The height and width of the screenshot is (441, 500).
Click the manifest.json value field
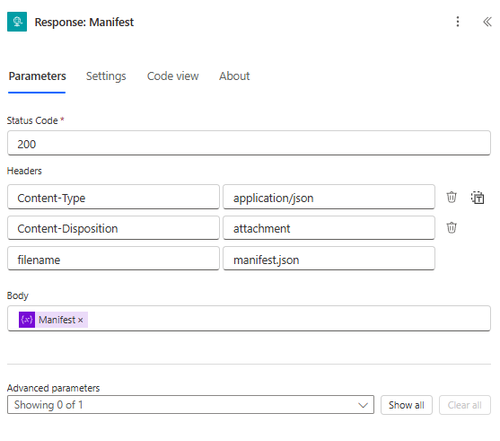coord(329,258)
